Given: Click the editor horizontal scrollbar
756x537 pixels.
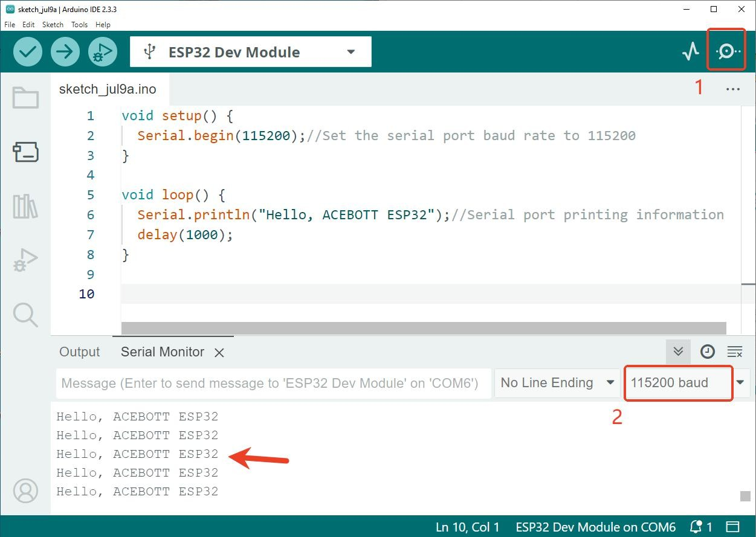Looking at the screenshot, I should (424, 328).
